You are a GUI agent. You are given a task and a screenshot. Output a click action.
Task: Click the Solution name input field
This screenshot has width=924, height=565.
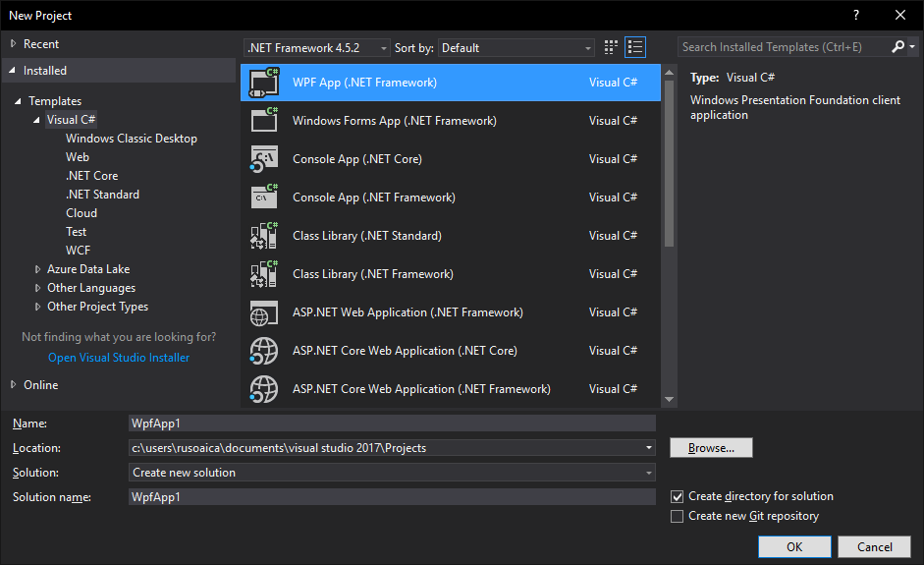tap(392, 496)
